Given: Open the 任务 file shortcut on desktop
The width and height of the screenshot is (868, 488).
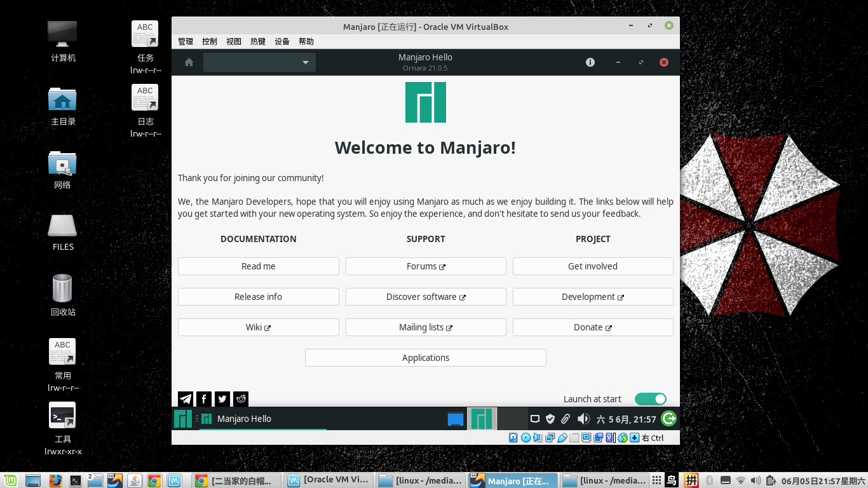Looking at the screenshot, I should click(x=146, y=47).
